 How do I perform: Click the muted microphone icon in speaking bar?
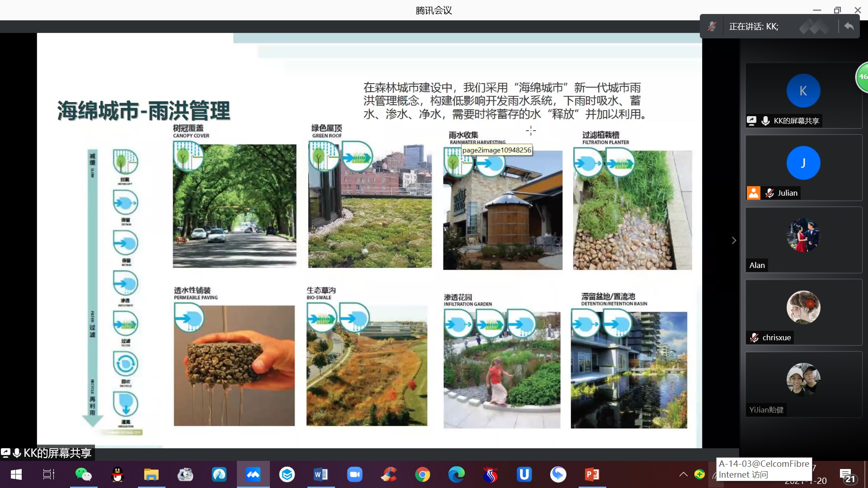pyautogui.click(x=712, y=26)
